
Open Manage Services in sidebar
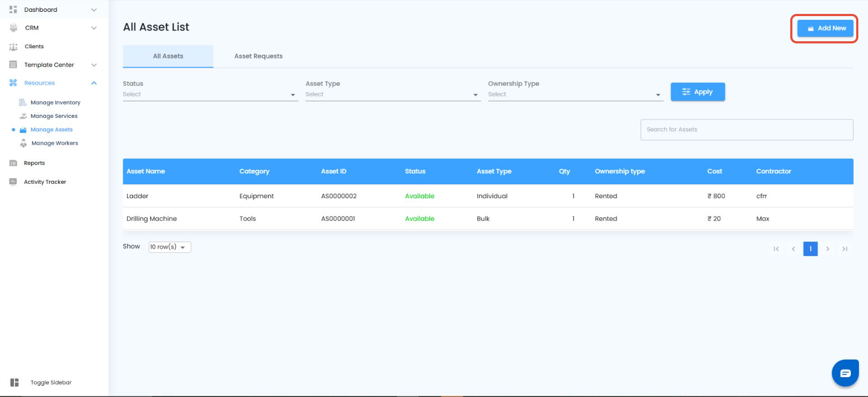54,116
